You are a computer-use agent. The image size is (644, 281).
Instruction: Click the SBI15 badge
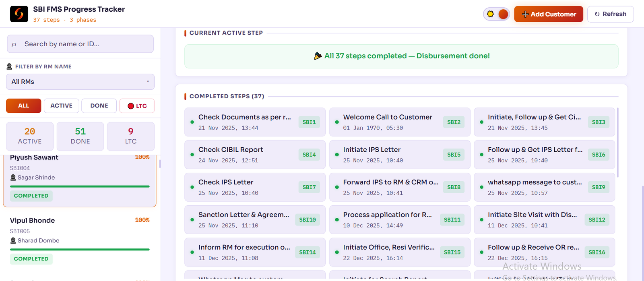coord(452,252)
